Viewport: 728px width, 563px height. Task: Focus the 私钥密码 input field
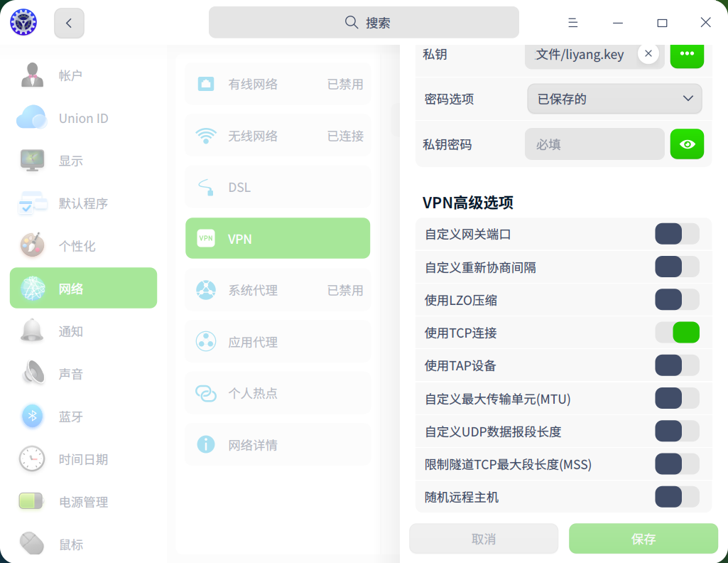594,144
